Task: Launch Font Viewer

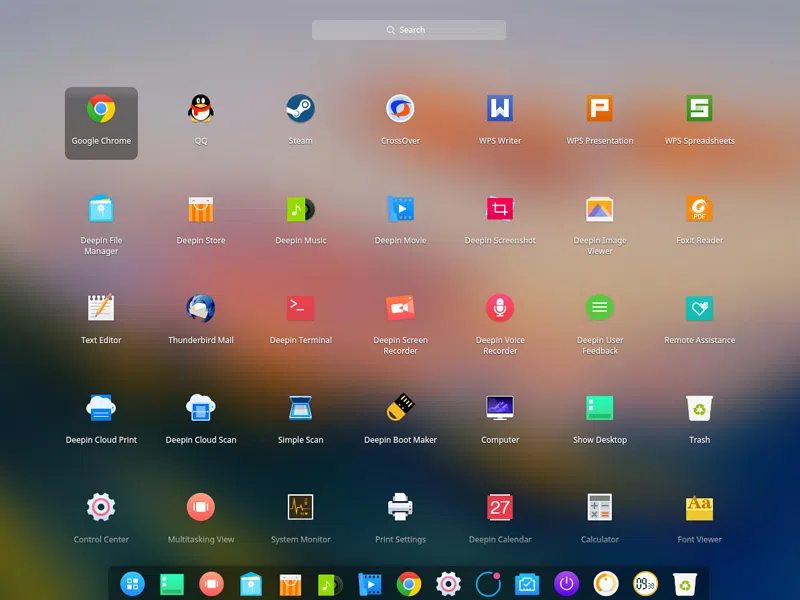Action: pyautogui.click(x=699, y=508)
